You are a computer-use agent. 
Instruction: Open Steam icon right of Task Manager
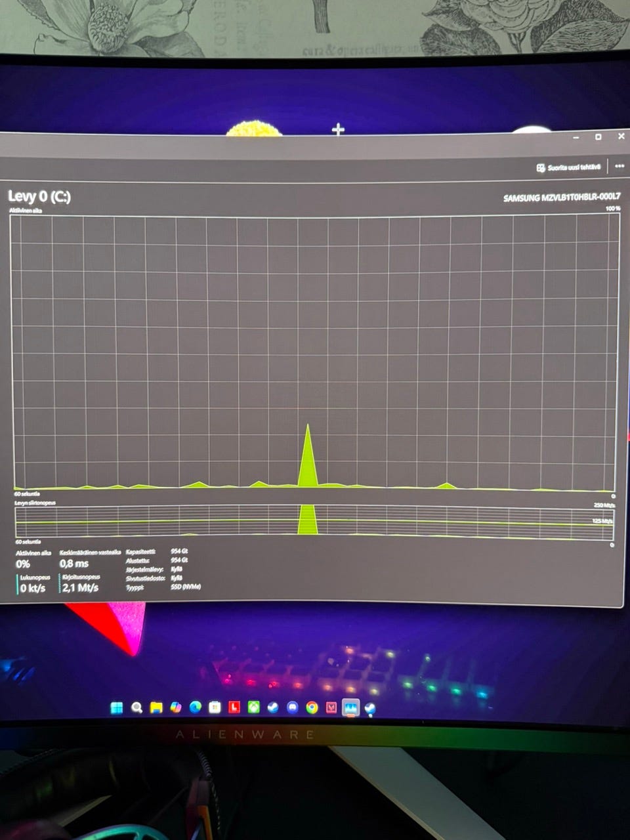(370, 708)
